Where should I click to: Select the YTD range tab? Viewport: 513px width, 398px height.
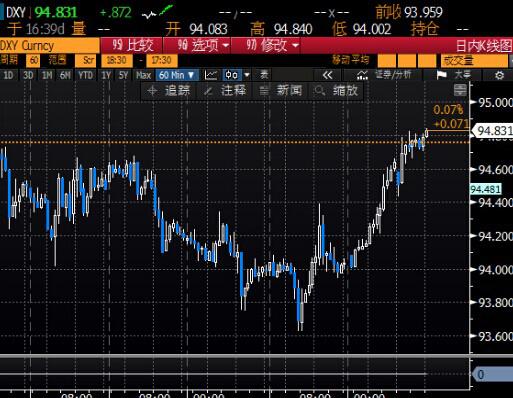coord(85,75)
